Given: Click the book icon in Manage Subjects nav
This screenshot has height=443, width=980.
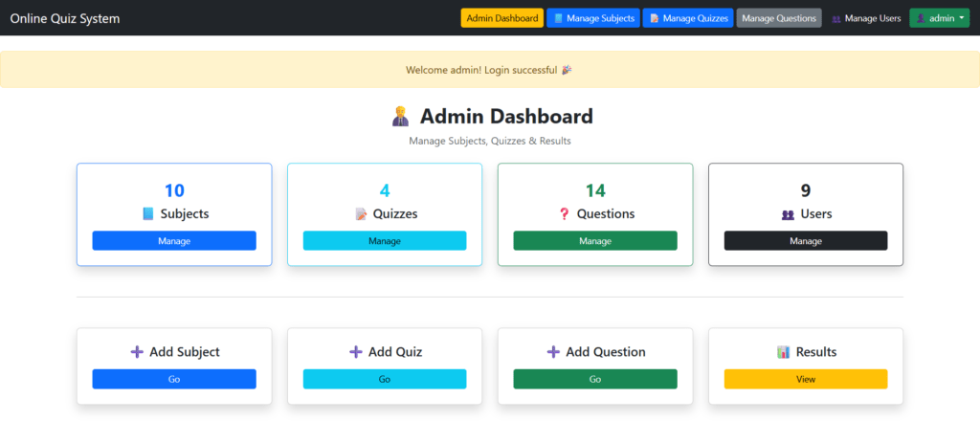Looking at the screenshot, I should click(558, 18).
